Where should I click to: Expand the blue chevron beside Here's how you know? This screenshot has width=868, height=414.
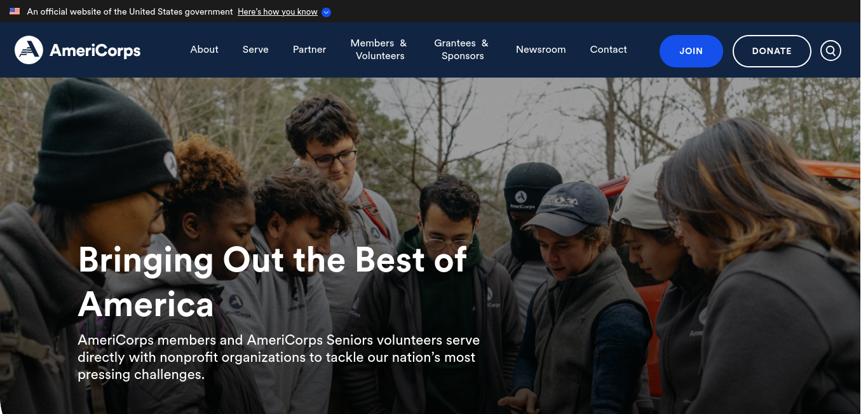coord(326,12)
